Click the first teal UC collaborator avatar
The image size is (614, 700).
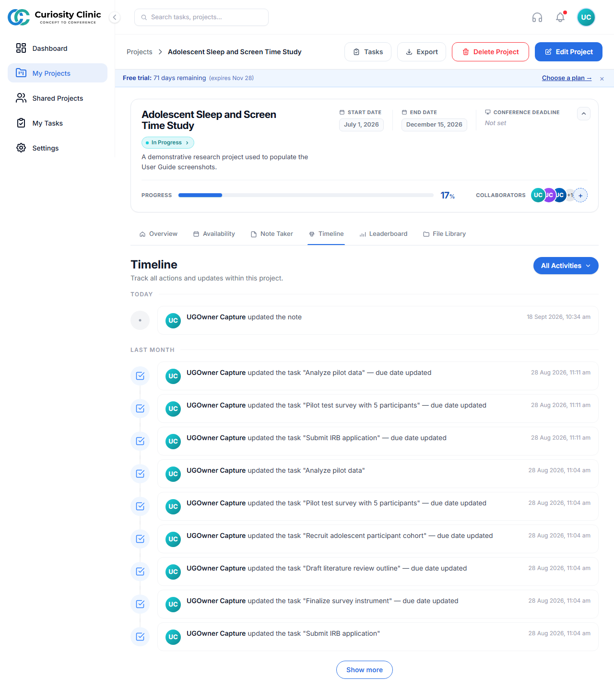click(538, 195)
